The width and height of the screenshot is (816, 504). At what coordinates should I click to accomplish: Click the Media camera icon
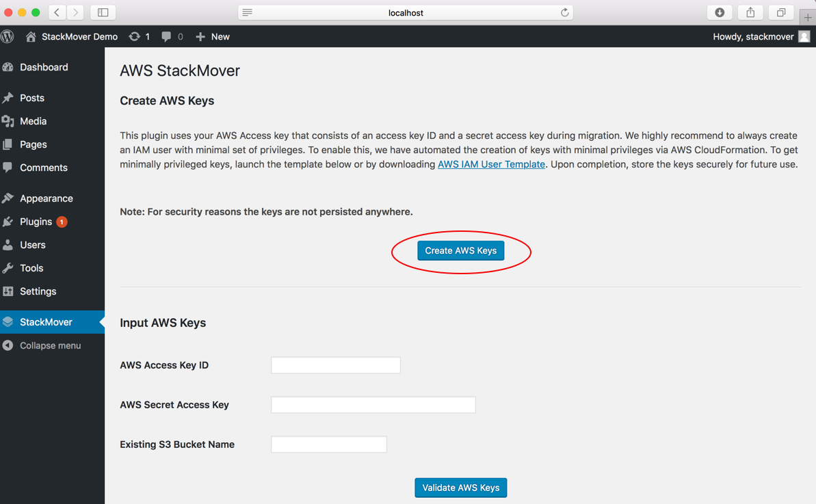pyautogui.click(x=8, y=121)
